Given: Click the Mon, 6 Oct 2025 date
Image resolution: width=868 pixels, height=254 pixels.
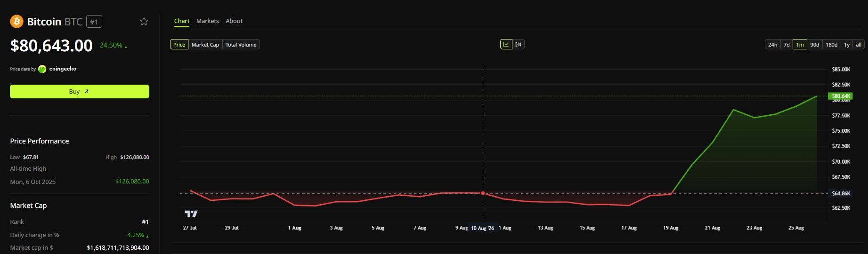Looking at the screenshot, I should [x=33, y=182].
